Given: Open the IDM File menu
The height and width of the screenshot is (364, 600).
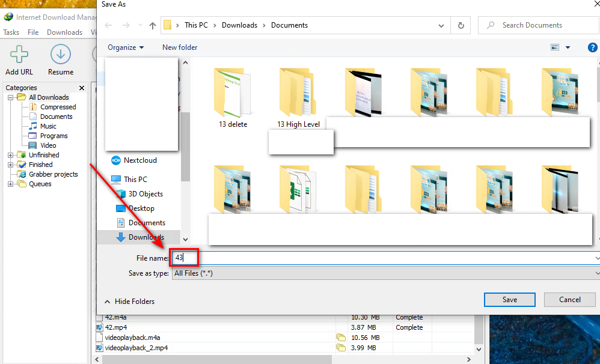Looking at the screenshot, I should click(x=33, y=32).
